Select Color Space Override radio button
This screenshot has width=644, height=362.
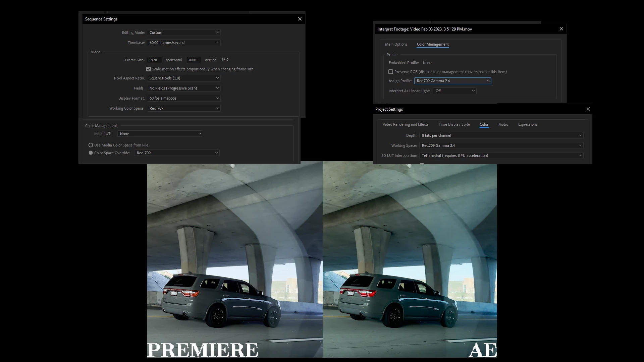tap(91, 153)
